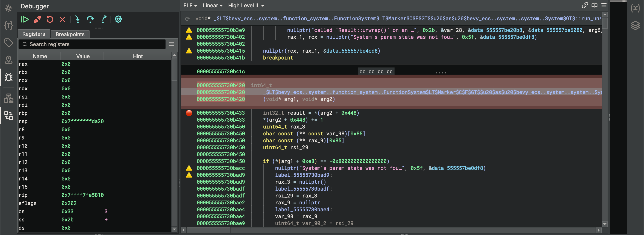Select the rax register row
The width and height of the screenshot is (644, 235).
(95, 64)
